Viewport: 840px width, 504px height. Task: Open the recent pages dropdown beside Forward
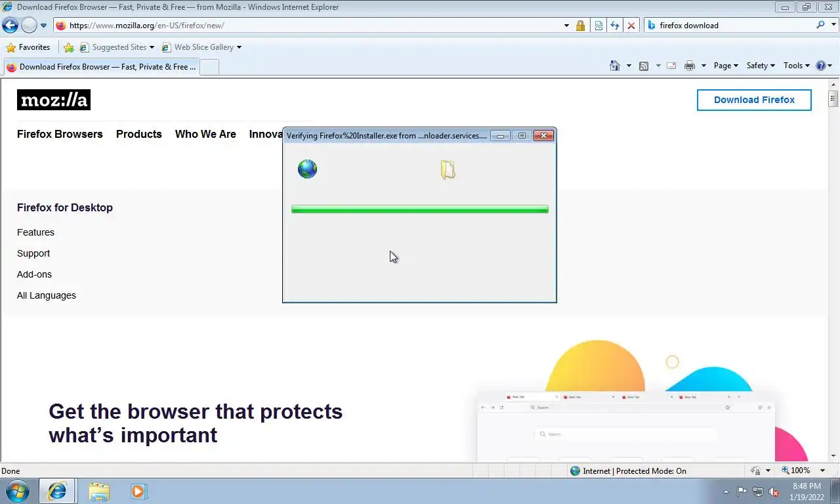pyautogui.click(x=43, y=26)
